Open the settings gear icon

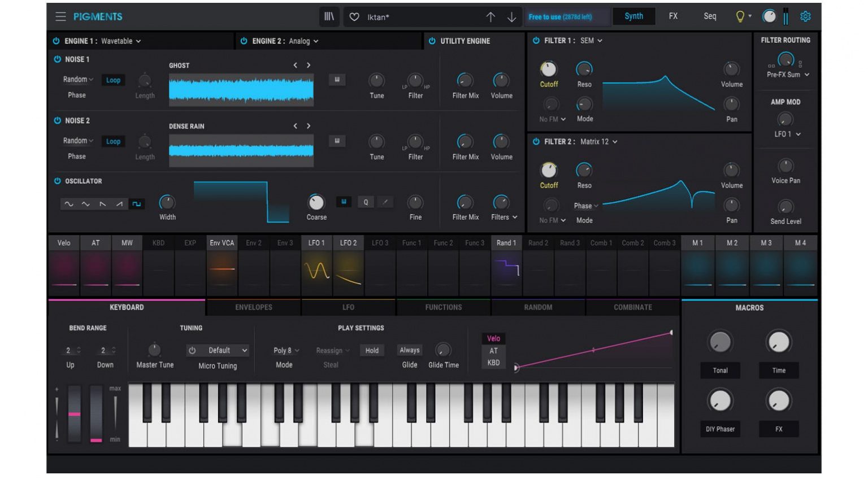(x=805, y=16)
